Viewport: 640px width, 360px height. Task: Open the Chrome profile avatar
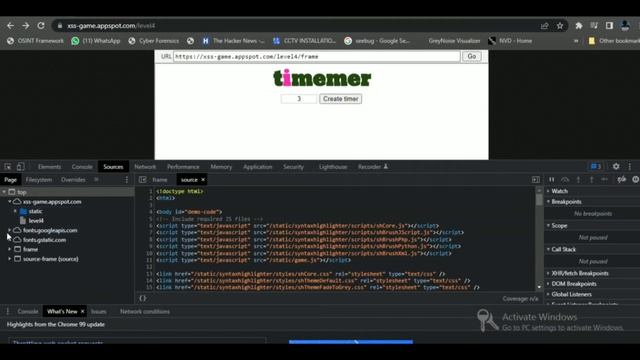pos(625,26)
